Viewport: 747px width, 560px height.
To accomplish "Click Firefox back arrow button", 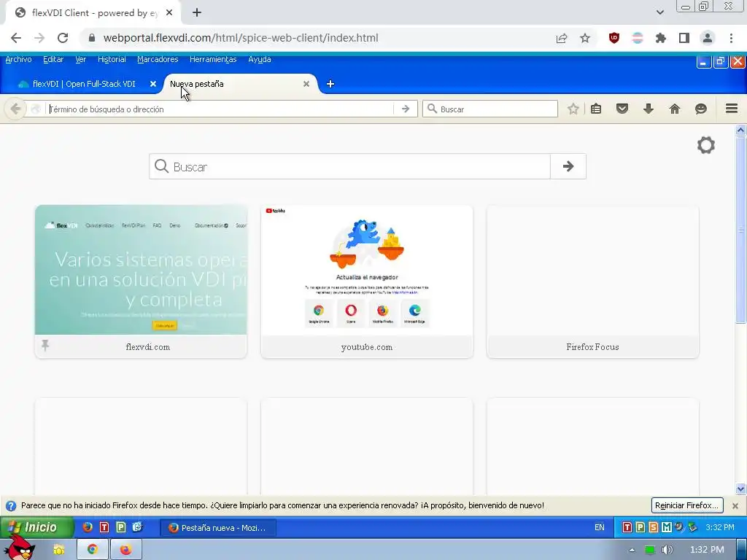I will click(15, 109).
